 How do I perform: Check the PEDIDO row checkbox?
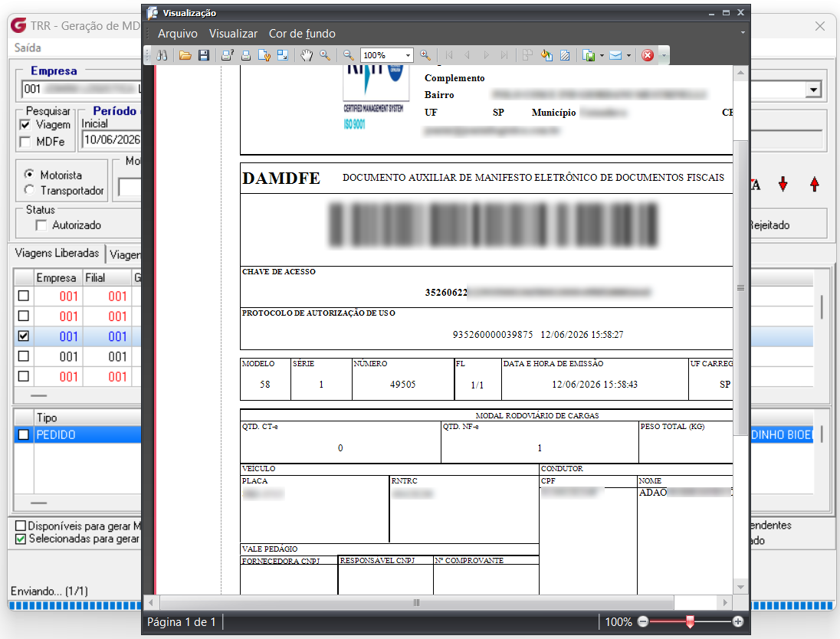(24, 434)
